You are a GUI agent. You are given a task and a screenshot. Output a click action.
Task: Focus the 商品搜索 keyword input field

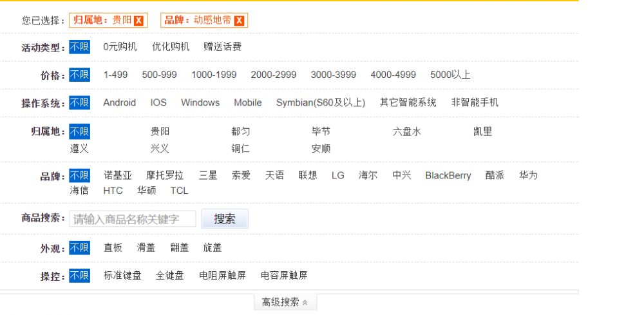point(133,219)
